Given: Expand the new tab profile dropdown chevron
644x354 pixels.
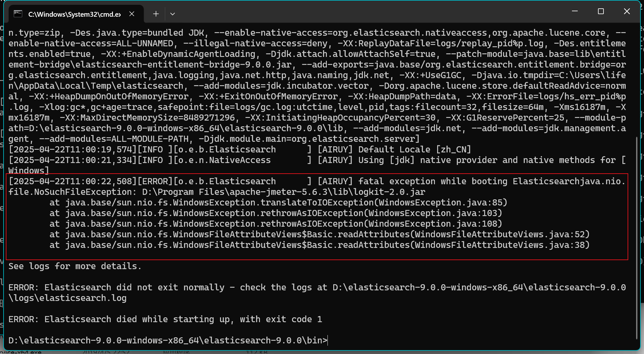Looking at the screenshot, I should [x=172, y=14].
